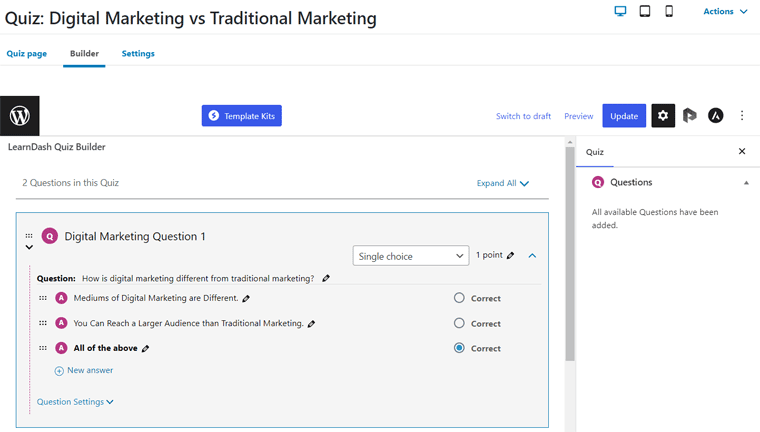Expand Question Settings section
Screen dimensions: 760x432
click(x=75, y=402)
